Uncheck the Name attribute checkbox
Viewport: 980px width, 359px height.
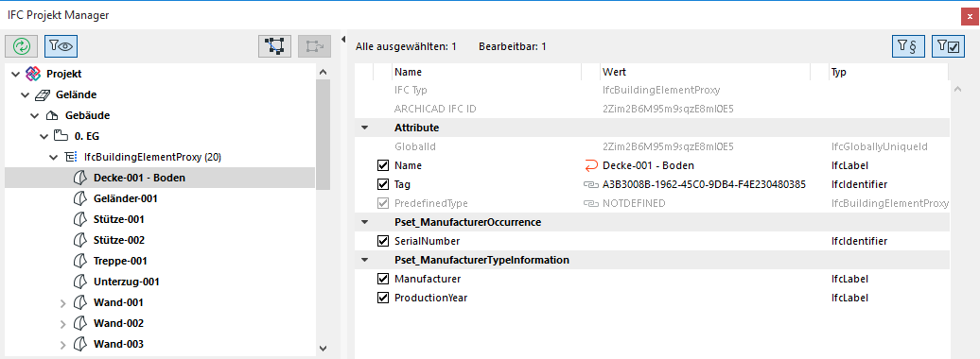click(383, 165)
